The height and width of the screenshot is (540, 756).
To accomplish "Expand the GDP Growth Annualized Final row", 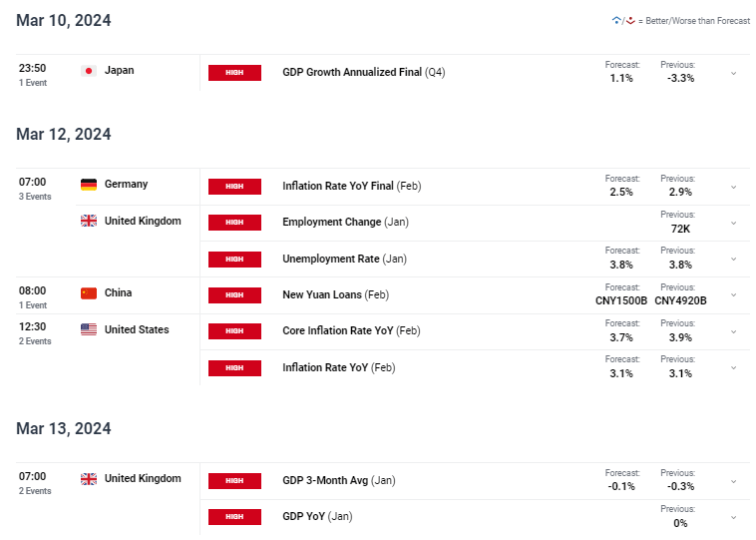I will point(733,73).
